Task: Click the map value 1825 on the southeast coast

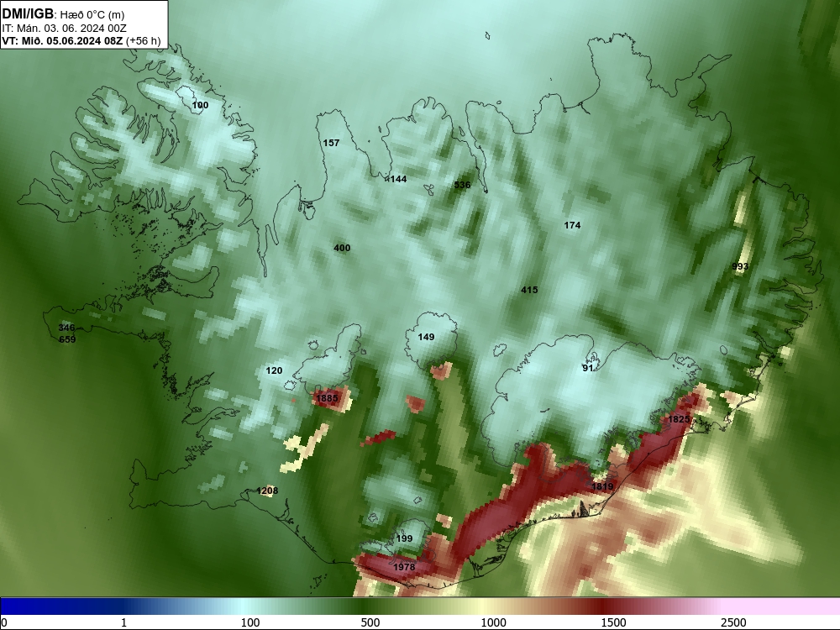Action: (x=679, y=419)
